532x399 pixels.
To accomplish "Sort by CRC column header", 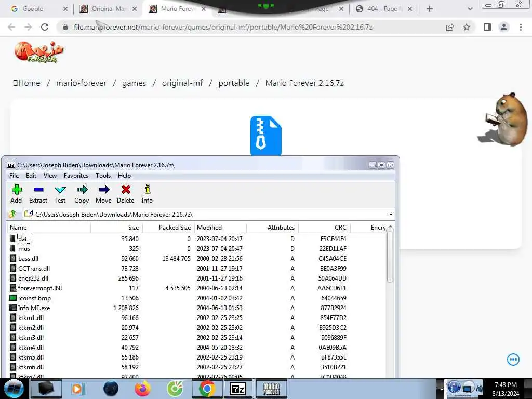I will point(324,228).
